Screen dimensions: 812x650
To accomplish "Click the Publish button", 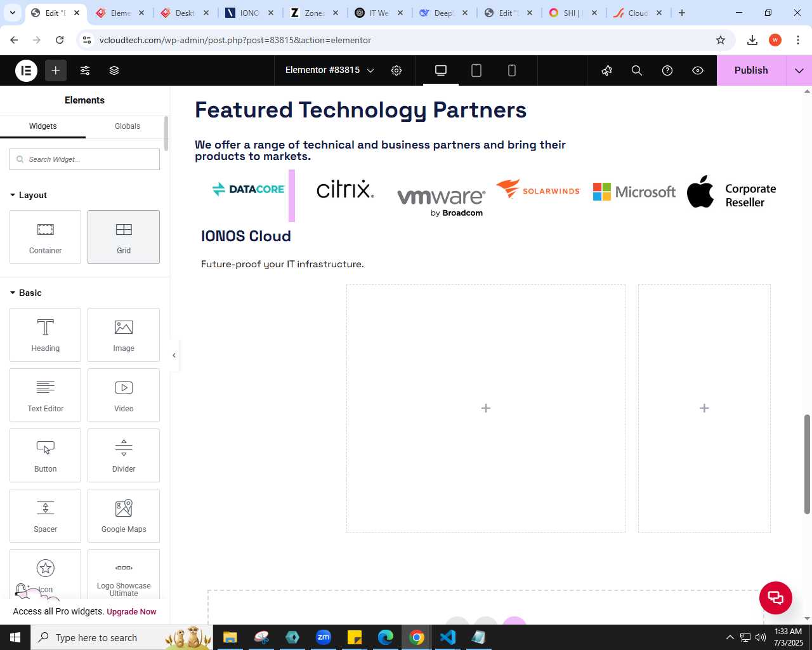I will (x=751, y=70).
